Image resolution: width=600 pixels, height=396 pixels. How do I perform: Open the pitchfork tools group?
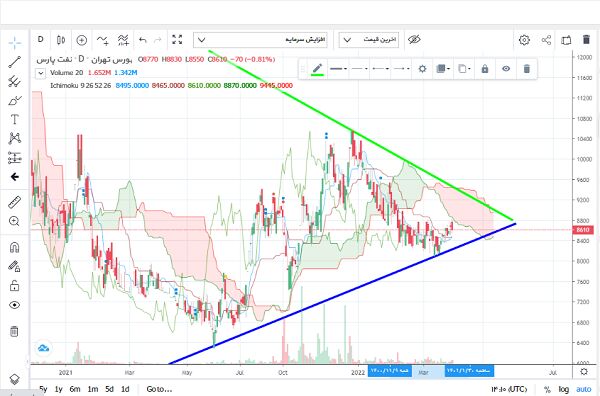pos(15,81)
